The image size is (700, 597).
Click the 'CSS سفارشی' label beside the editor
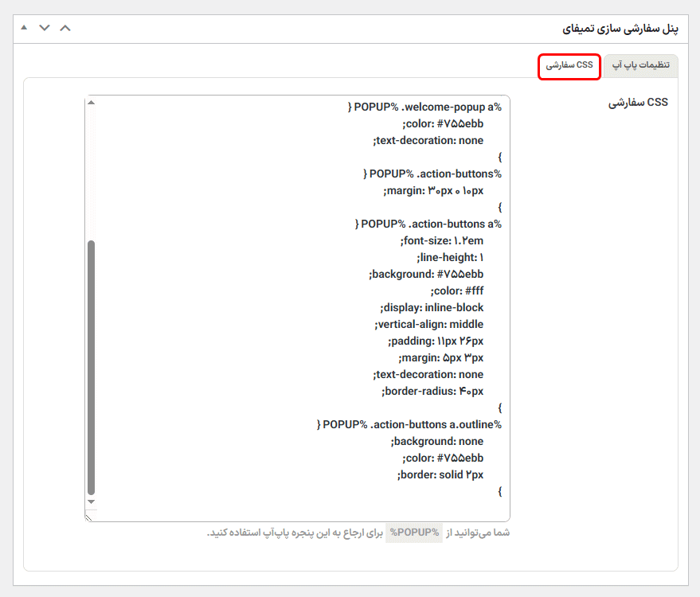637,102
